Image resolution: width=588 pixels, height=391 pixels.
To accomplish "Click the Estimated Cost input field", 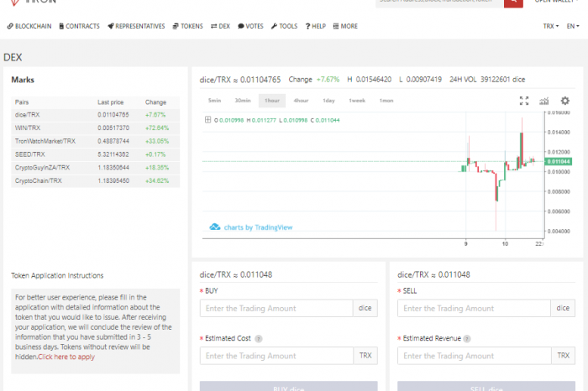I will tap(276, 356).
